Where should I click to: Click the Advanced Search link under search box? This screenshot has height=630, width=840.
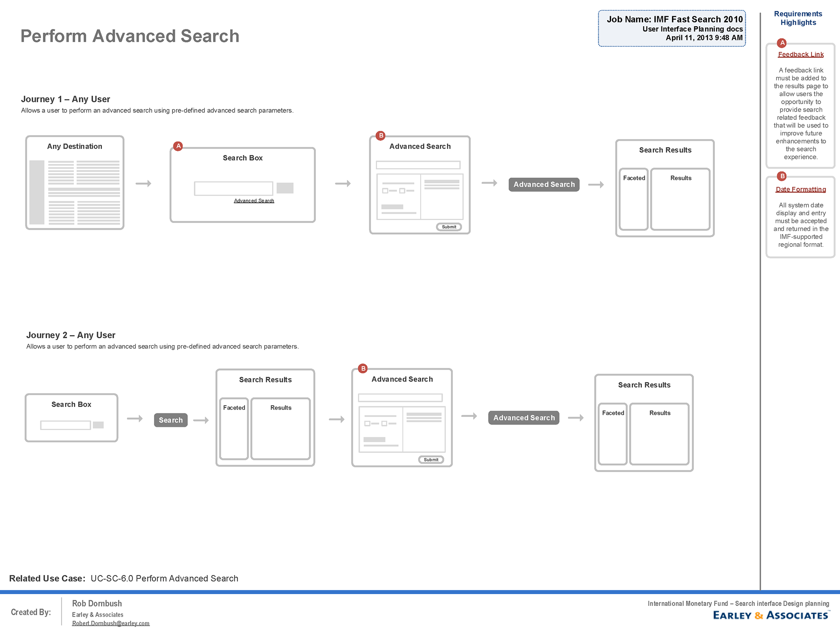pyautogui.click(x=254, y=201)
